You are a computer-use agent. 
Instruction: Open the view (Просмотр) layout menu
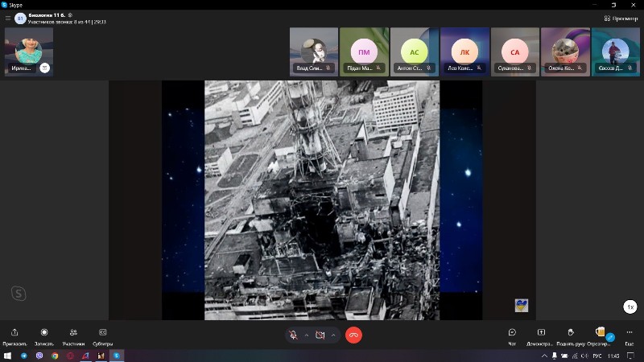click(621, 18)
